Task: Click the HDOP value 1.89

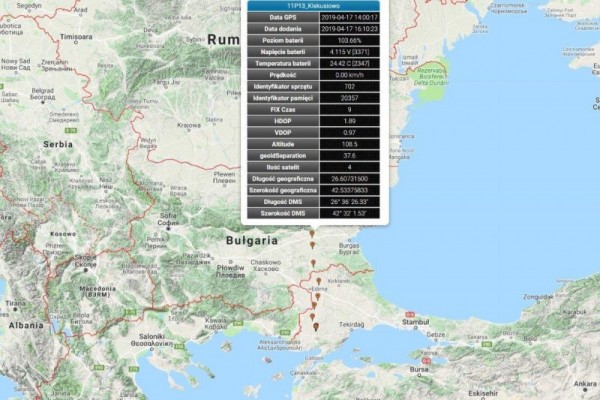Action: (349, 121)
